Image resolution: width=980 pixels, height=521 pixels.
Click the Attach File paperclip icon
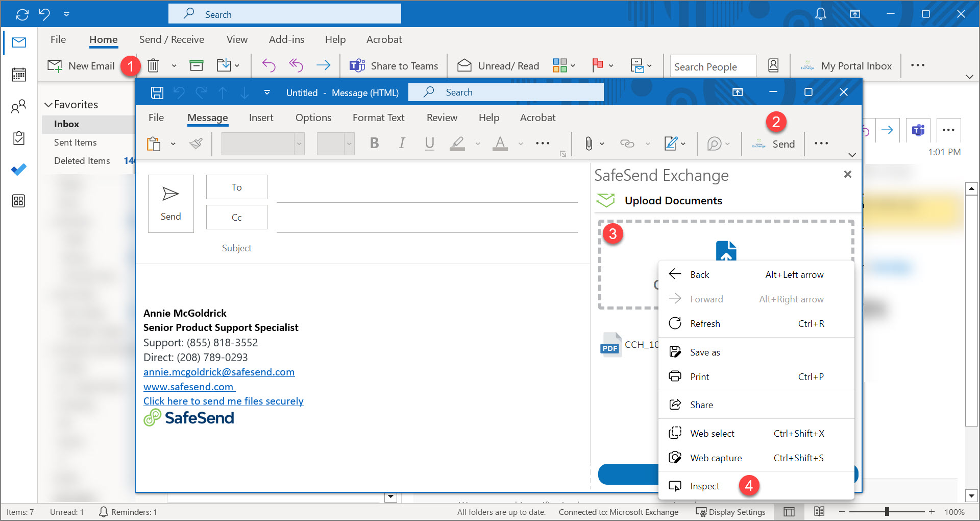(589, 144)
